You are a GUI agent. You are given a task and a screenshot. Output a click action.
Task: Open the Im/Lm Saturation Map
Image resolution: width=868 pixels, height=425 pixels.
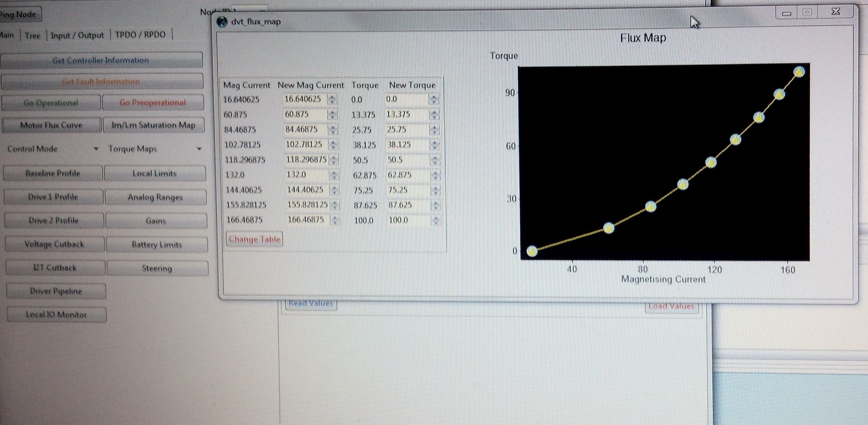point(153,125)
